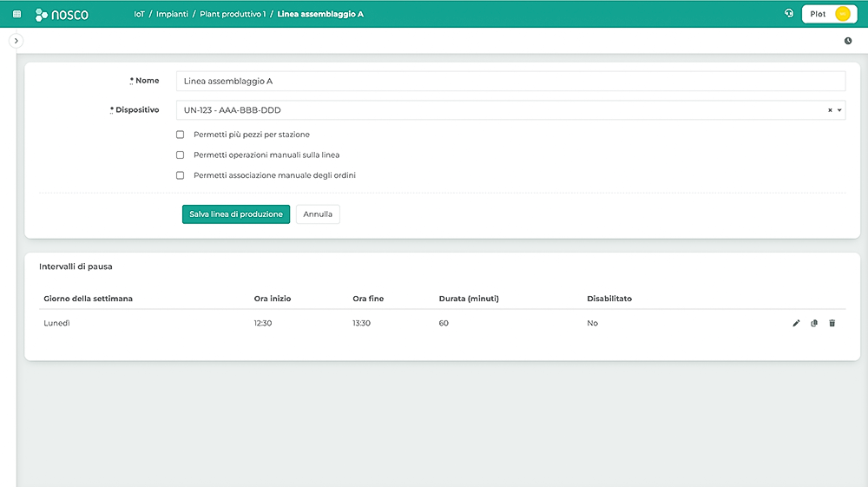This screenshot has height=487, width=868.
Task: Tick Permetti operazioni manuali sulla linea
Action: [181, 155]
